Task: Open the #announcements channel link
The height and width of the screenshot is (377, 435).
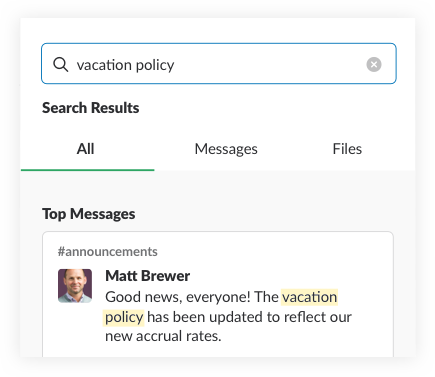Action: (108, 252)
